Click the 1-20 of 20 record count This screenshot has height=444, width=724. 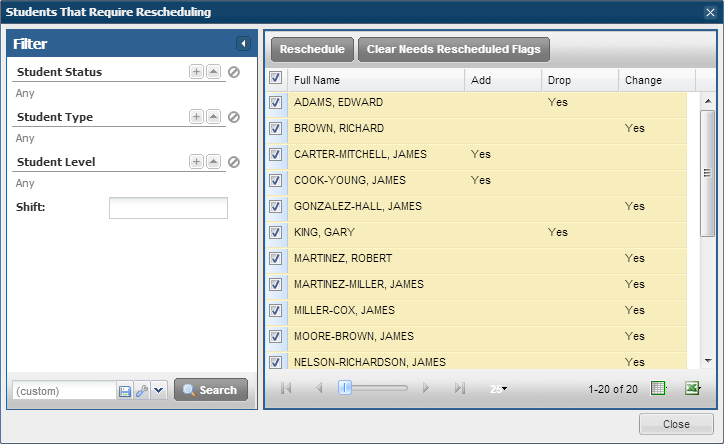coord(613,389)
